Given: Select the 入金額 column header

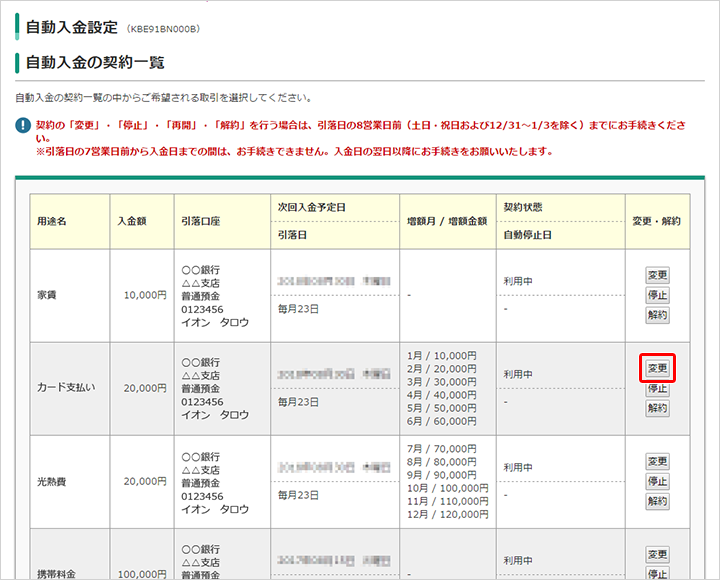Looking at the screenshot, I should [x=133, y=221].
